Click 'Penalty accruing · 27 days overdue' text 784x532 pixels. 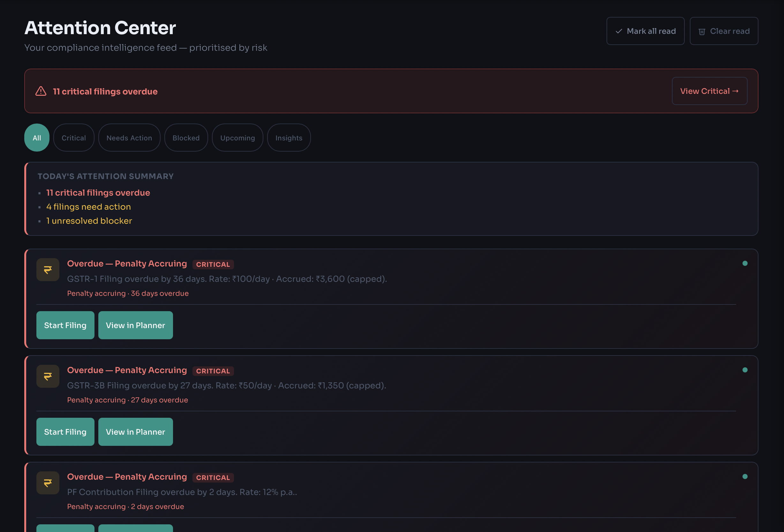(x=127, y=400)
